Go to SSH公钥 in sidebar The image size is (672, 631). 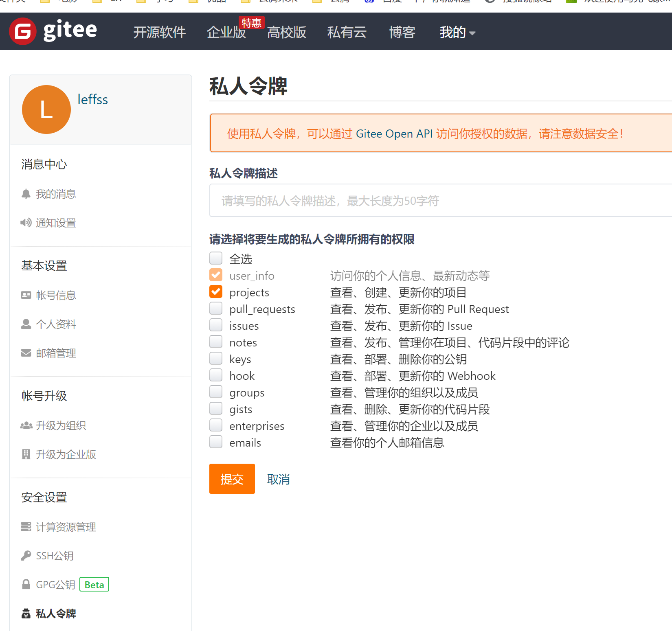pos(55,556)
